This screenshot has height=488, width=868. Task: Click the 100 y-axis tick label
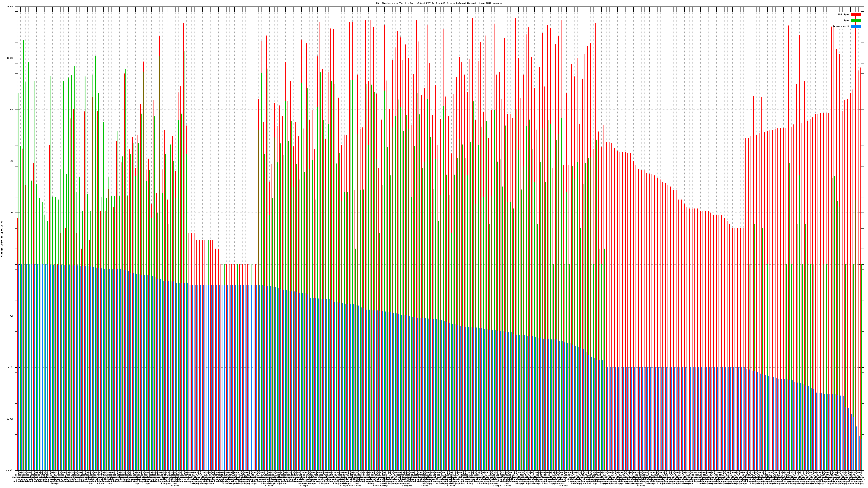[x=12, y=161]
